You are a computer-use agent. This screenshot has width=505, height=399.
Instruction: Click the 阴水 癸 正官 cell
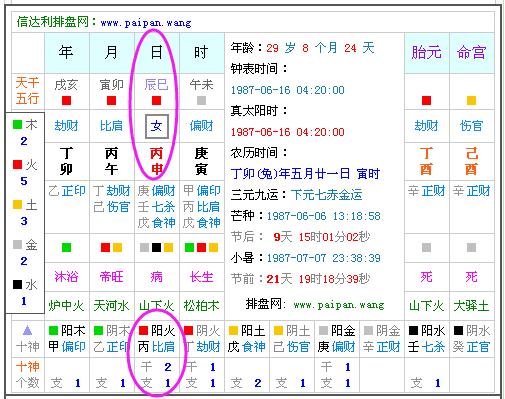click(471, 339)
